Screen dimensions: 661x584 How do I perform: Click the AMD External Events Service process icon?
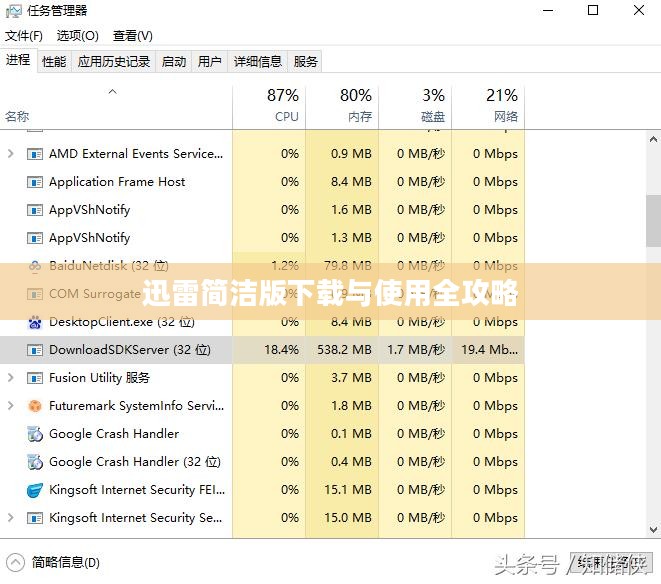tap(35, 154)
